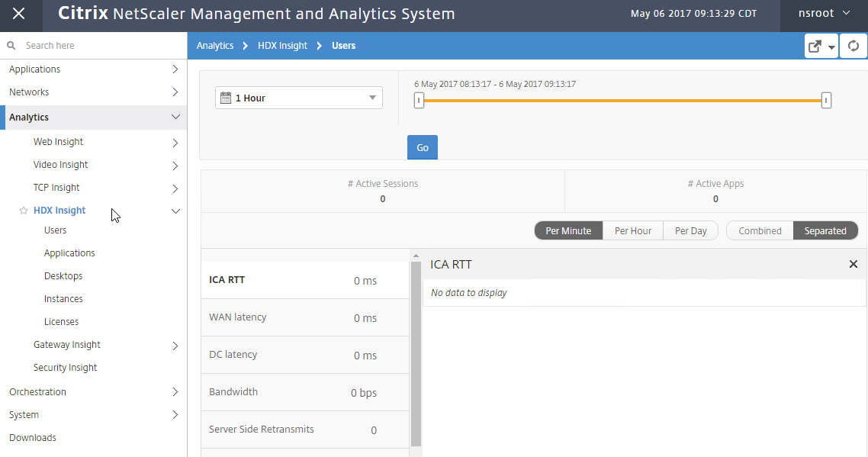
Task: Select the ICA RTT metric row
Action: point(304,280)
